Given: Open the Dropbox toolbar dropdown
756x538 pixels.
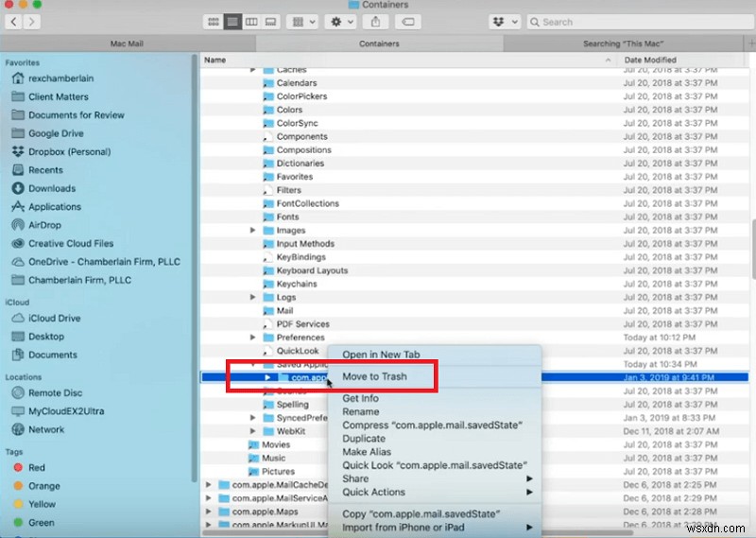Looking at the screenshot, I should [x=505, y=22].
